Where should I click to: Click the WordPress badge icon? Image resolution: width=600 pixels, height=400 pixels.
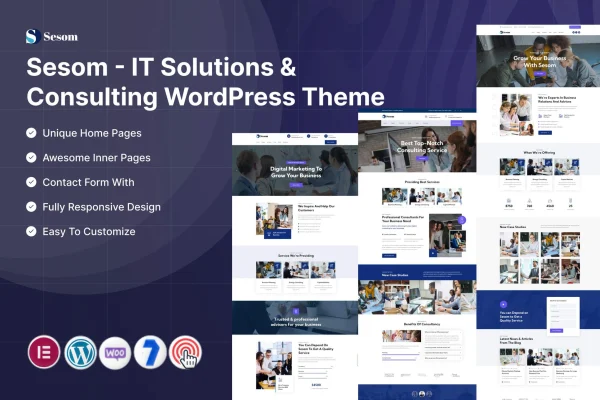point(80,353)
